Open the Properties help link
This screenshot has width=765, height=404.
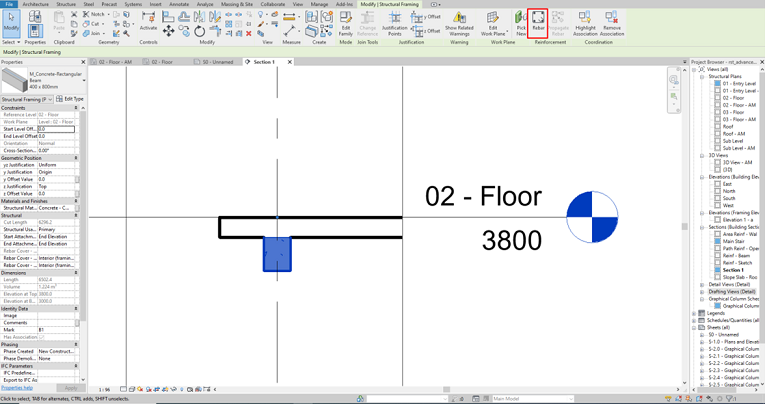pyautogui.click(x=17, y=388)
